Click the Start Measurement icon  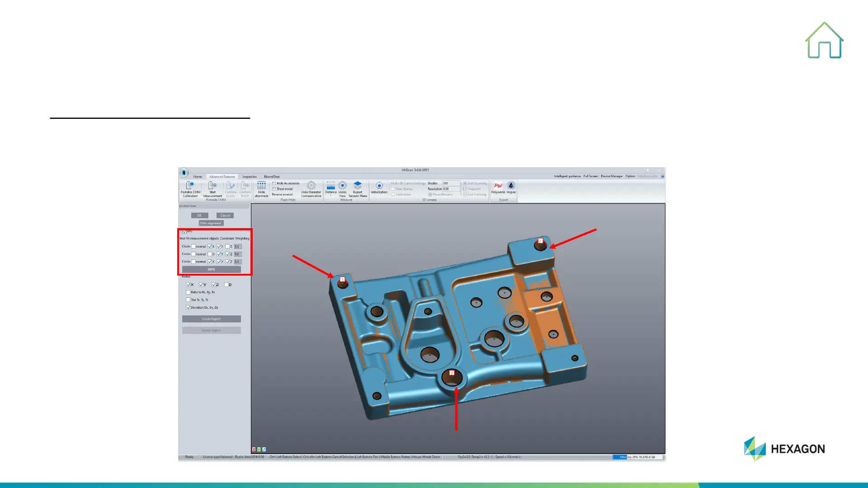[x=212, y=186]
